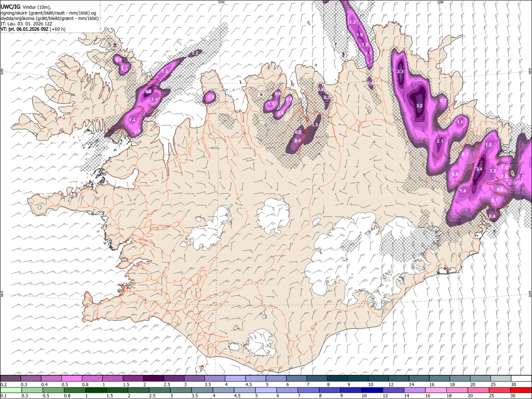
Task: Click the 'IT: Lau. 03. 01. 2026 12Z' line
Action: 26,24
